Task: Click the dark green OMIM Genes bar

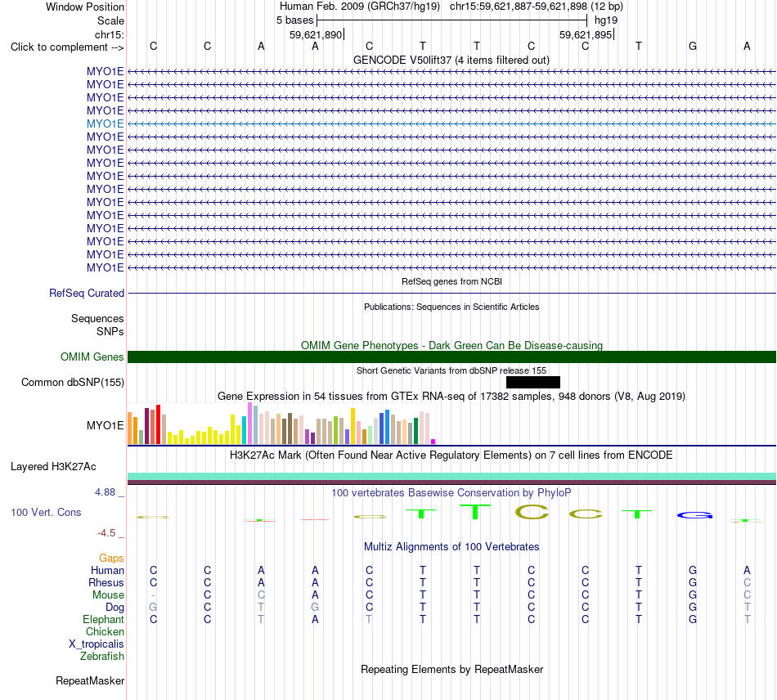Action: tap(452, 357)
